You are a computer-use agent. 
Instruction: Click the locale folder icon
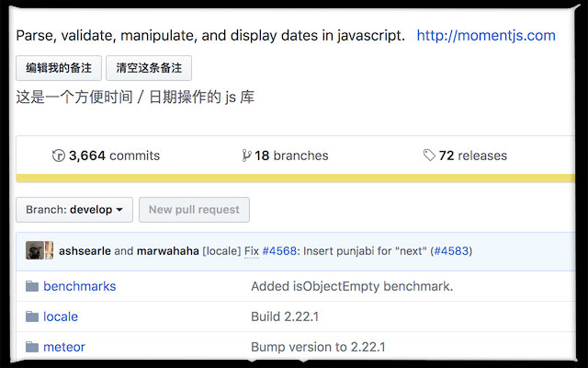pos(32,316)
